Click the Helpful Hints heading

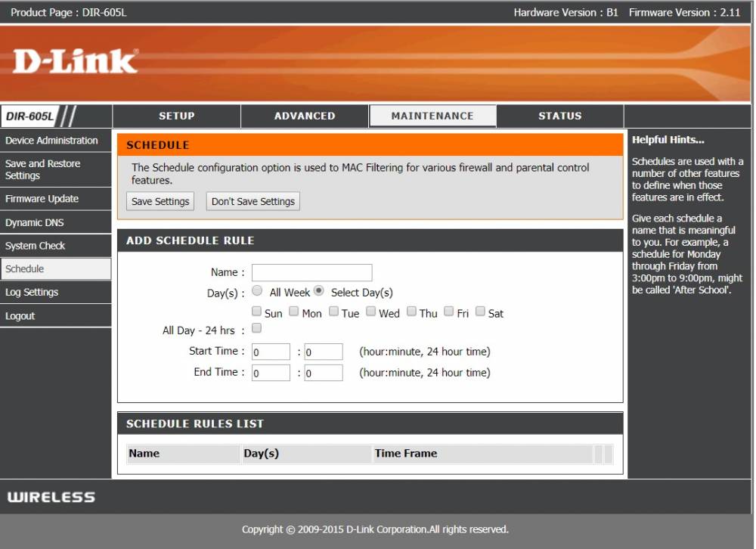668,140
